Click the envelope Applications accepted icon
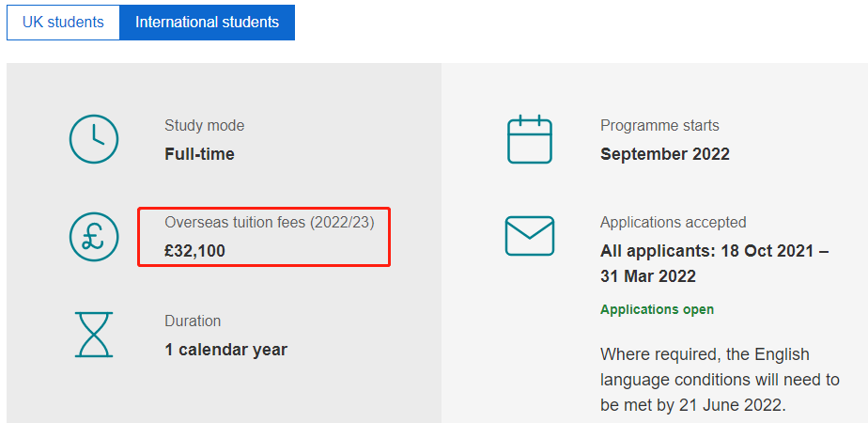This screenshot has height=423, width=868. pos(530,236)
